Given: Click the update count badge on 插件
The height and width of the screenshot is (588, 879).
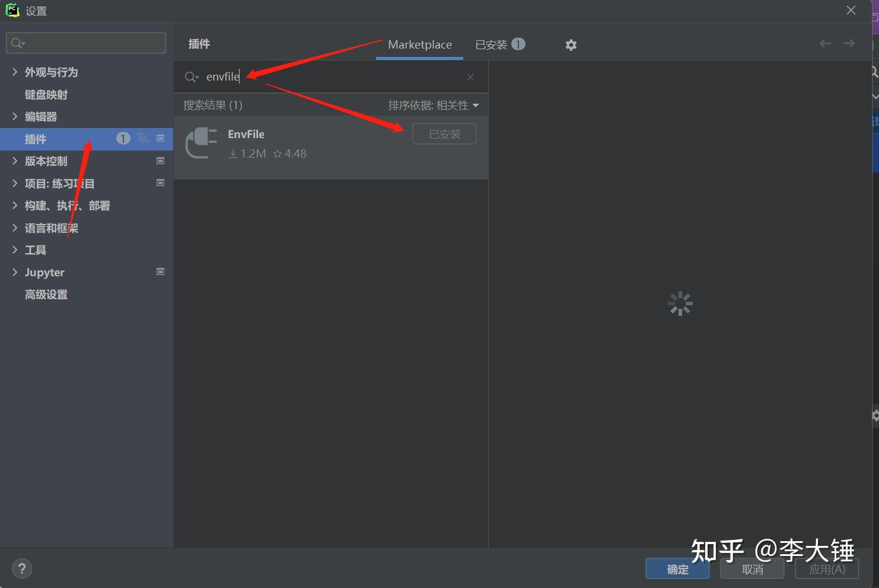Looking at the screenshot, I should pos(123,138).
